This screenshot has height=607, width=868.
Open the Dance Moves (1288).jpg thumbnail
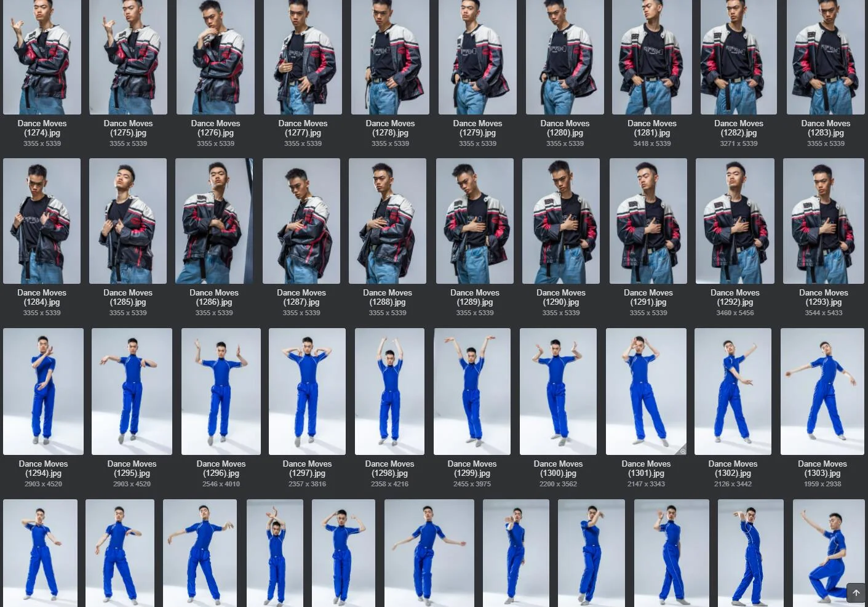(x=388, y=221)
